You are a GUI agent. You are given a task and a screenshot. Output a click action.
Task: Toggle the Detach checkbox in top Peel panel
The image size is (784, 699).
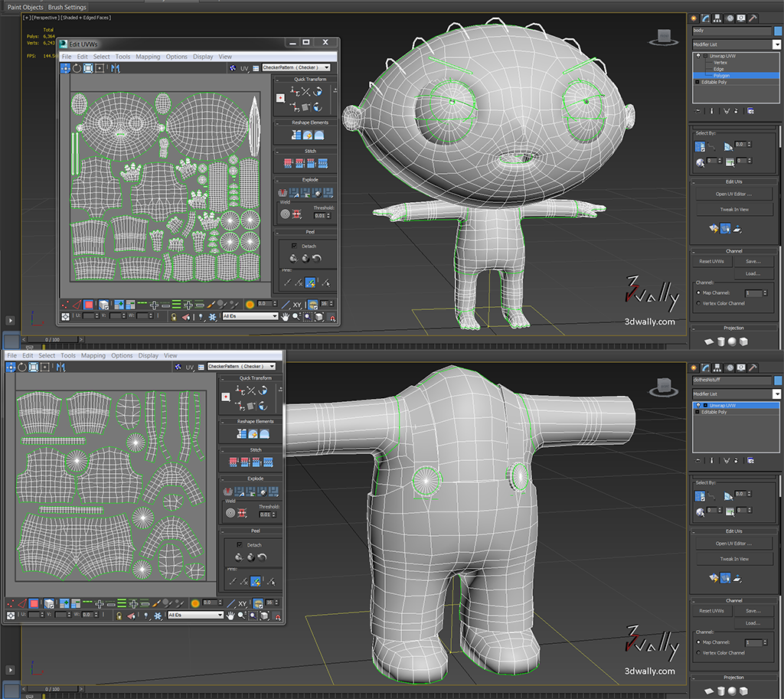coord(294,246)
